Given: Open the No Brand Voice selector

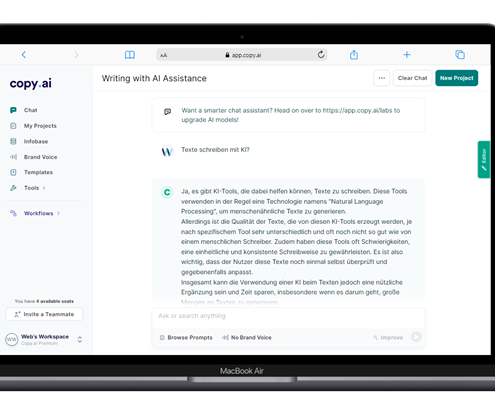Looking at the screenshot, I should [247, 338].
